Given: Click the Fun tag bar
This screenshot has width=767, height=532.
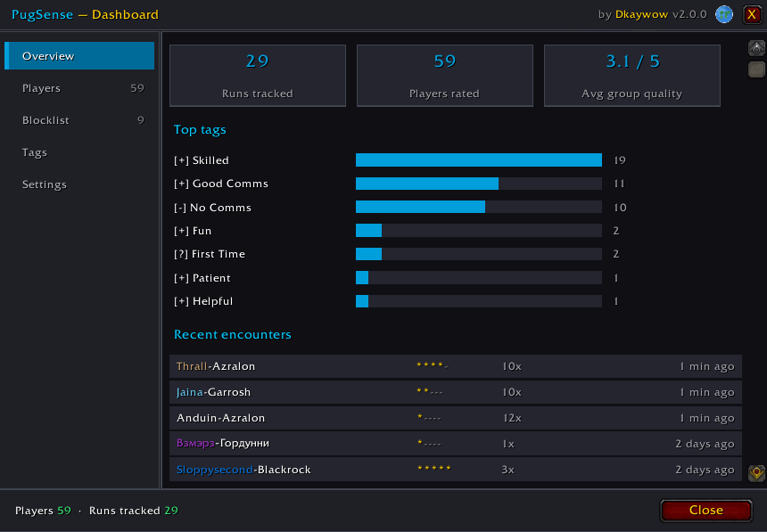Looking at the screenshot, I should (x=478, y=230).
